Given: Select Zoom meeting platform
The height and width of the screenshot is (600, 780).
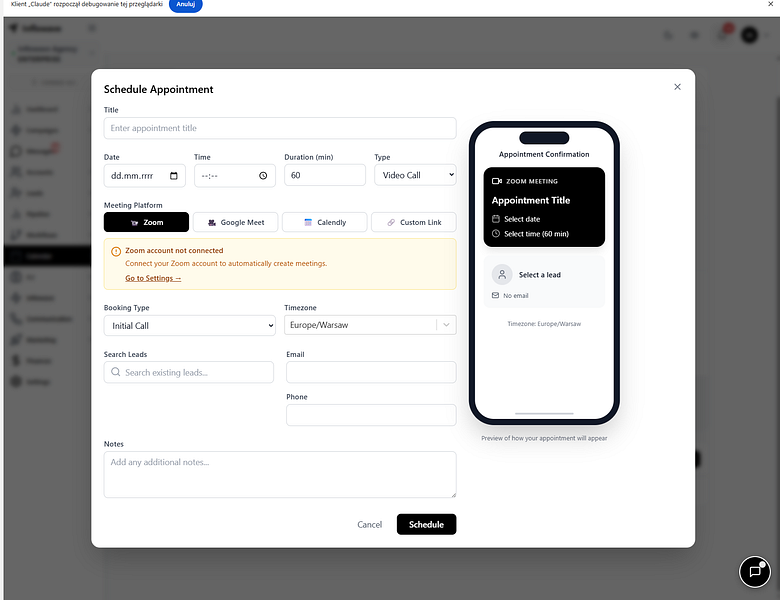Looking at the screenshot, I should [146, 222].
